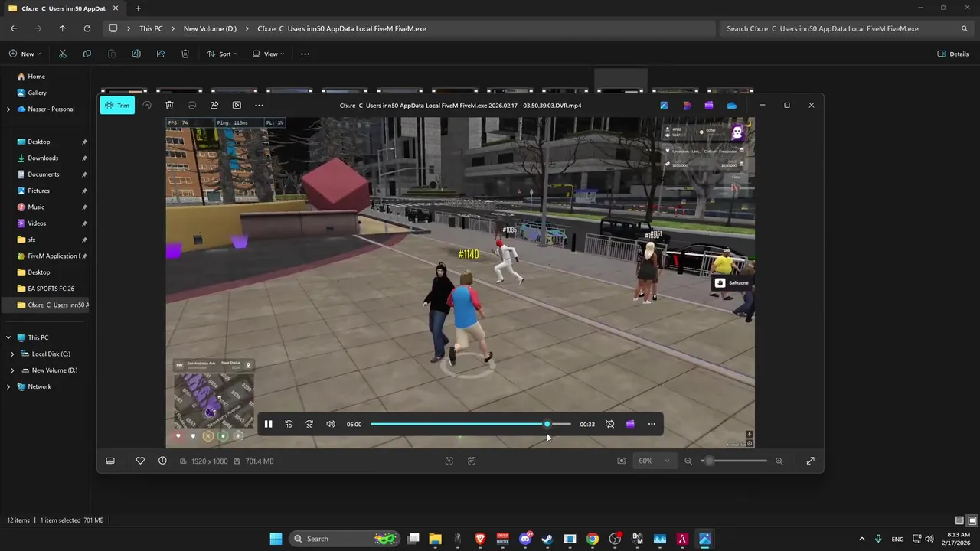The width and height of the screenshot is (980, 551).
Task: Go back in File Explorer
Action: coord(14,28)
